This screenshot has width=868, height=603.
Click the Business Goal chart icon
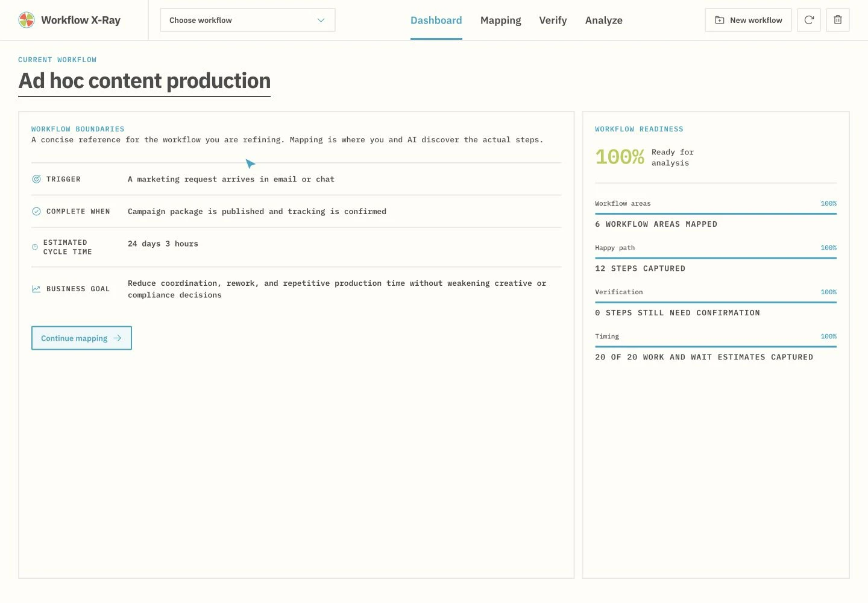coord(36,289)
